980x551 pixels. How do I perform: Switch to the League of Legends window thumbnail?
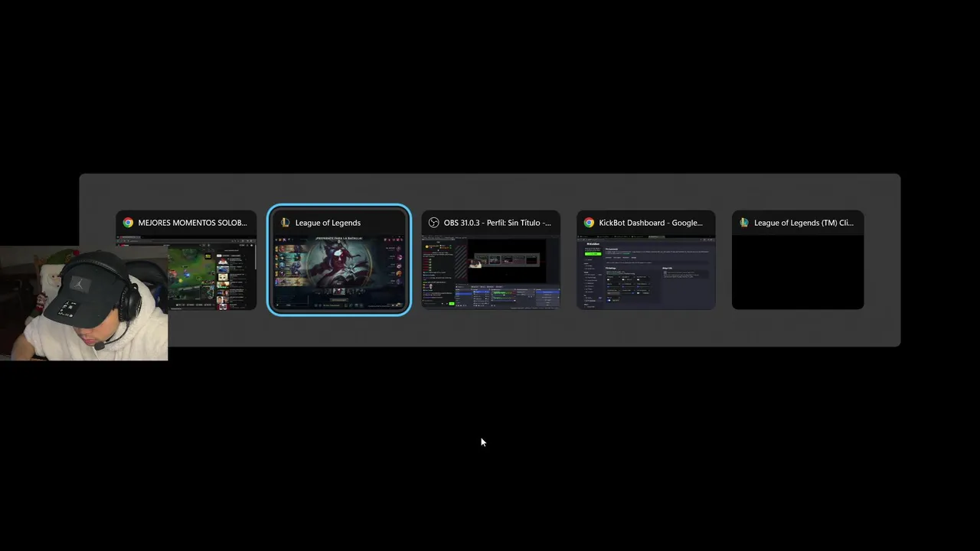tap(339, 260)
